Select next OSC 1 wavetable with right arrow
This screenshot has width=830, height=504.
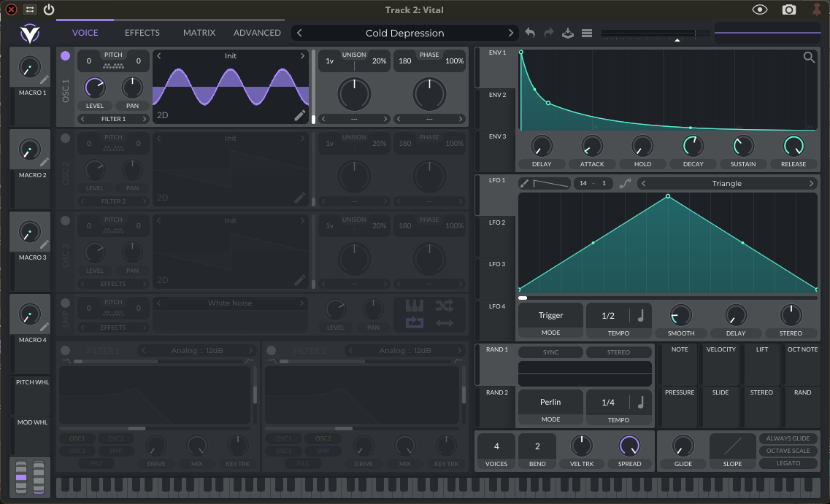302,56
